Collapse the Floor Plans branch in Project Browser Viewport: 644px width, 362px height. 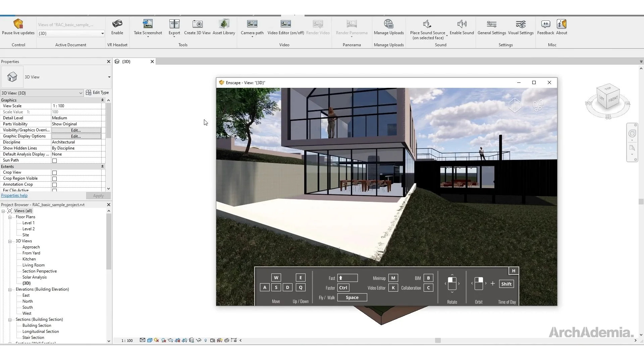point(10,217)
